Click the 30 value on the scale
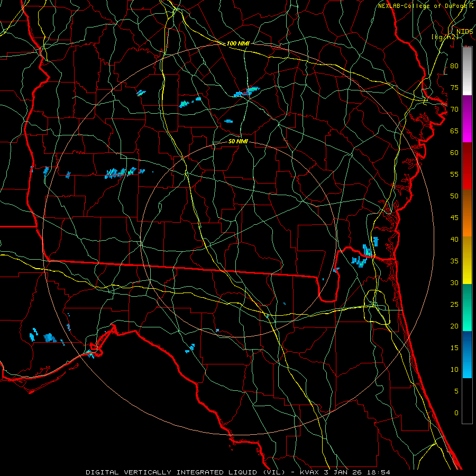The height and width of the screenshot is (476, 476). 454,282
